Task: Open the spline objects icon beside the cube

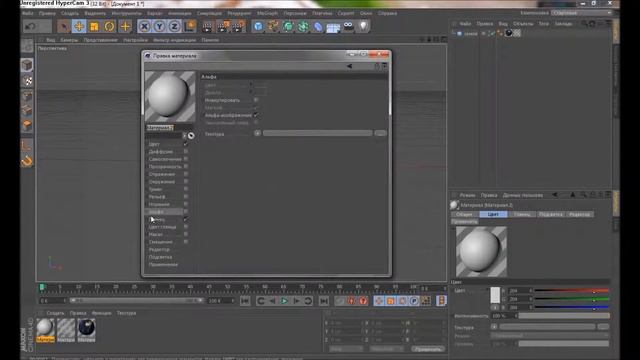Action: tap(273, 27)
